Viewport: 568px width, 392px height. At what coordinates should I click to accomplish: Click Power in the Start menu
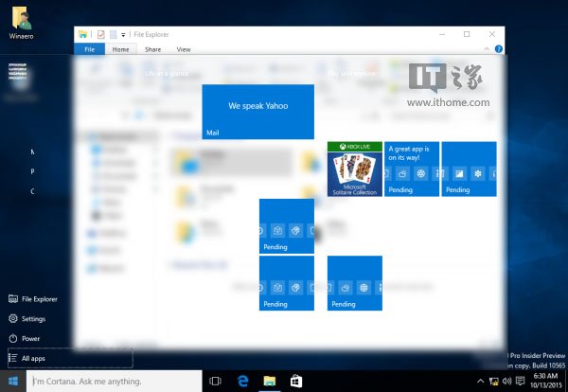click(29, 338)
